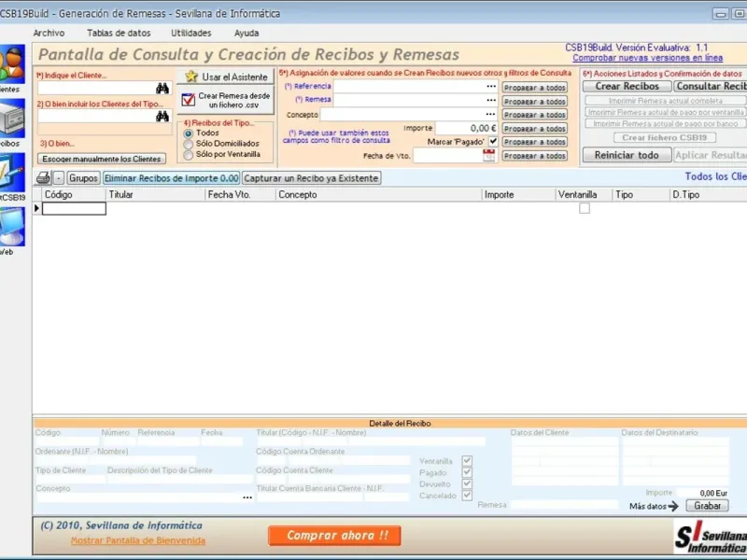Image resolution: width=747 pixels, height=560 pixels.
Task: Toggle Devuelto checkbox in Detalle del Recibo
Action: [467, 483]
